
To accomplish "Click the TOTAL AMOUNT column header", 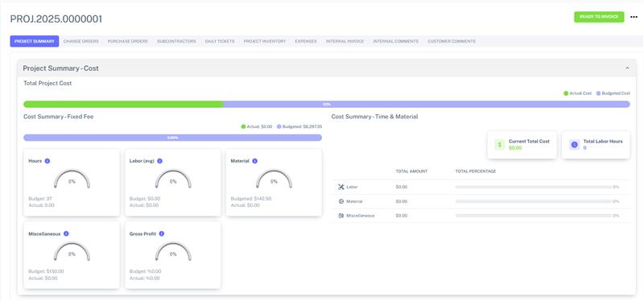I will (x=411, y=171).
